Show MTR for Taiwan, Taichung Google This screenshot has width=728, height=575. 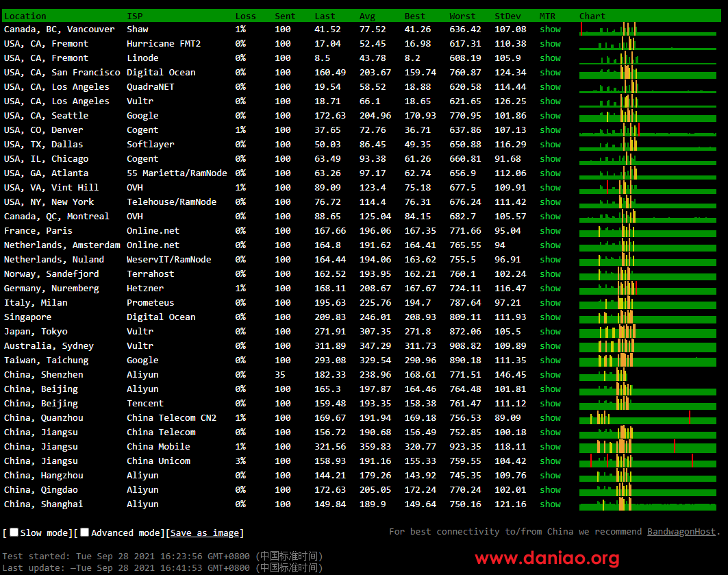tap(550, 360)
